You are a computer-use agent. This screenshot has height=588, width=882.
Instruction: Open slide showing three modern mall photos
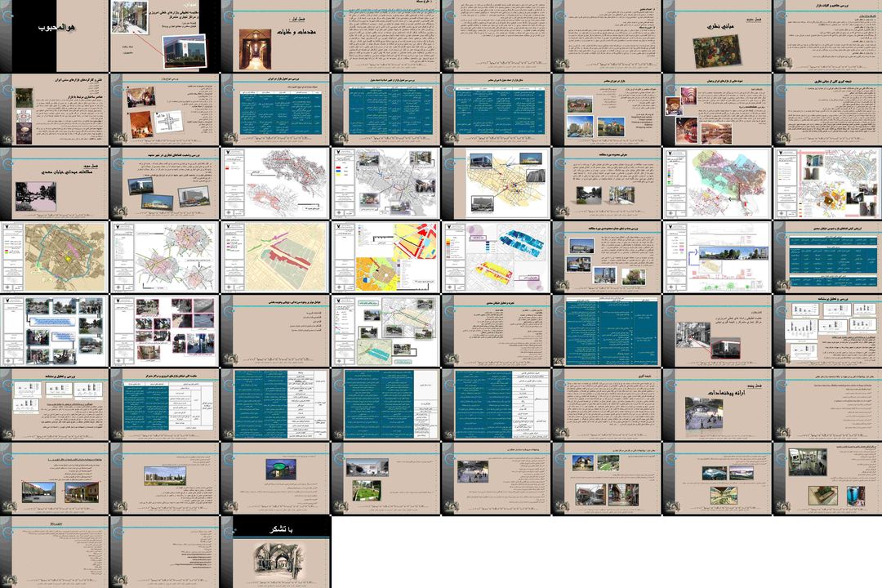(x=607, y=109)
